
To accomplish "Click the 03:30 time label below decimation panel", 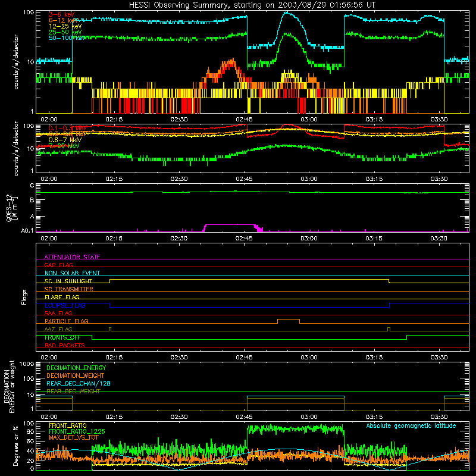I will [x=439, y=417].
